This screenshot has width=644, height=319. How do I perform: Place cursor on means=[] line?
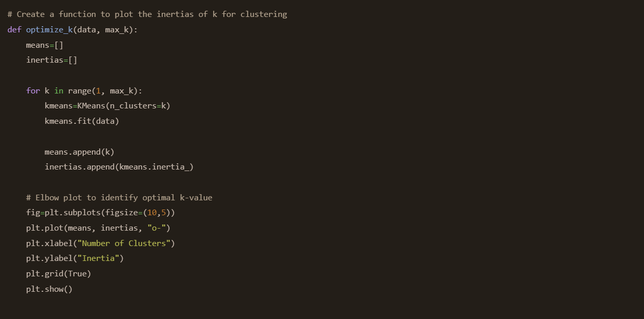(45, 45)
